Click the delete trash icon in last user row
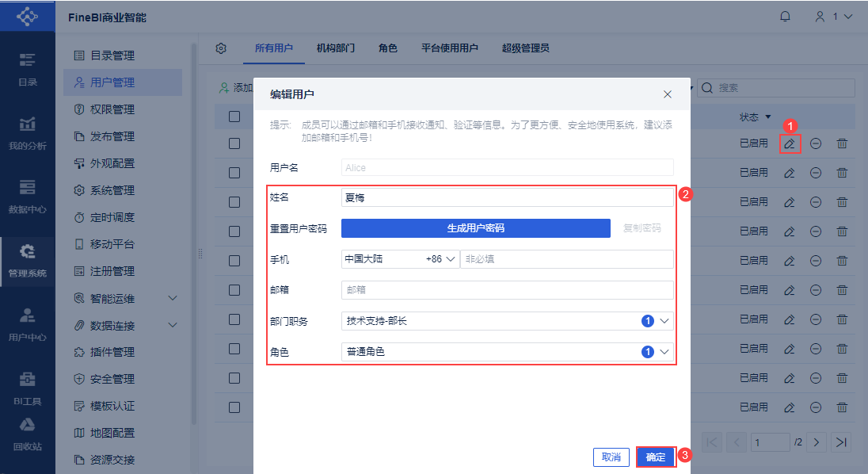Screen dimensions: 868x474 [x=842, y=407]
